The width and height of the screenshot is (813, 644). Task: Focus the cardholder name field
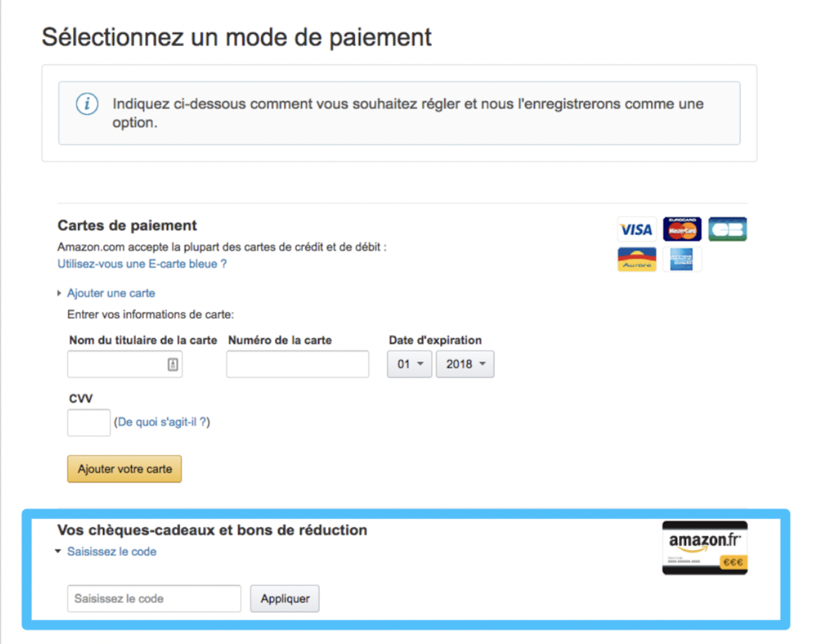point(118,365)
